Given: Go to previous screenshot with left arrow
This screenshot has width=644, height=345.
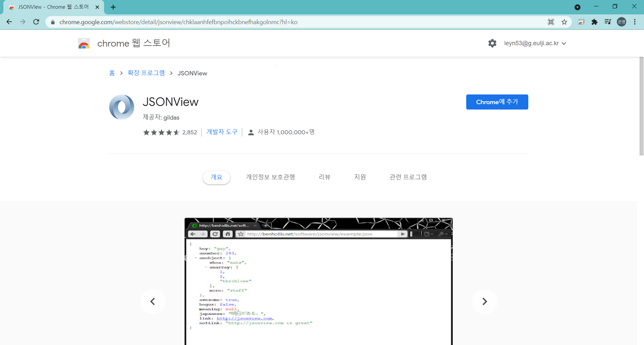Looking at the screenshot, I should pyautogui.click(x=153, y=301).
